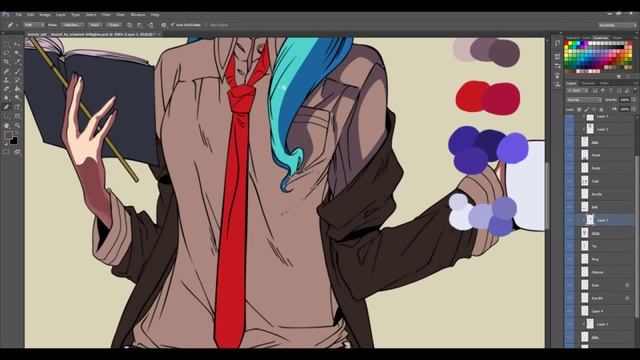
Task: Open the Path tool mode dropdown
Action: tap(33, 25)
